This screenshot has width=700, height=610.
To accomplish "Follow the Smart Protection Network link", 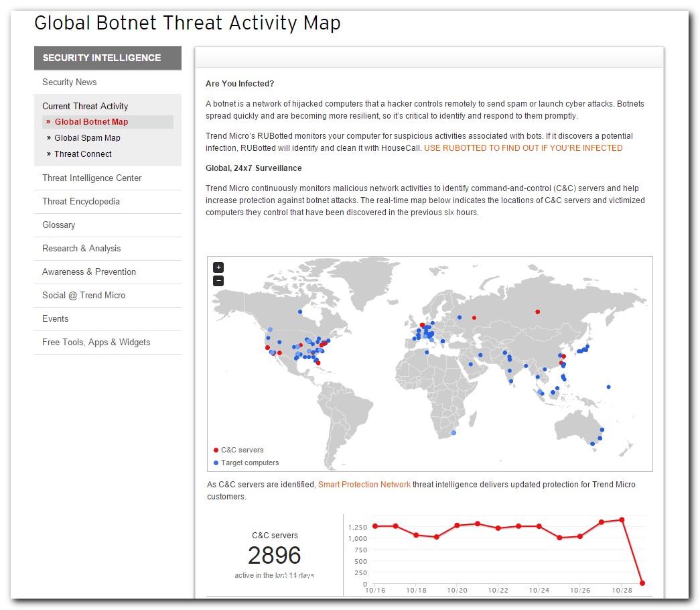I will (364, 485).
